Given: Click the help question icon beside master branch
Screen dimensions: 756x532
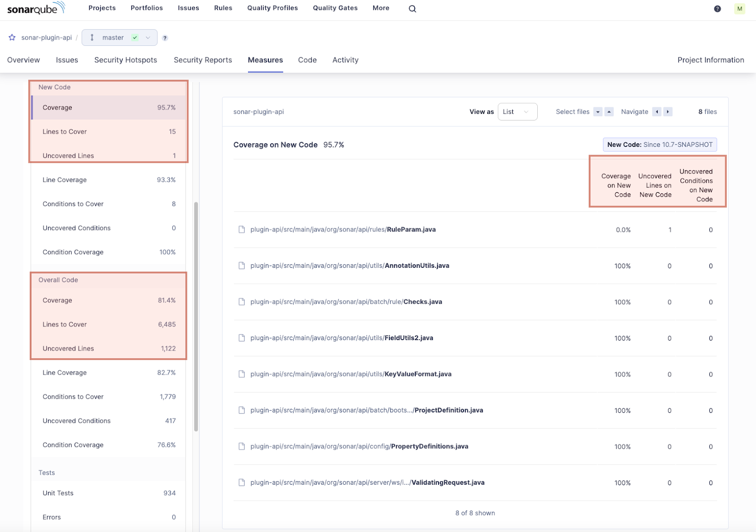Looking at the screenshot, I should tap(164, 38).
